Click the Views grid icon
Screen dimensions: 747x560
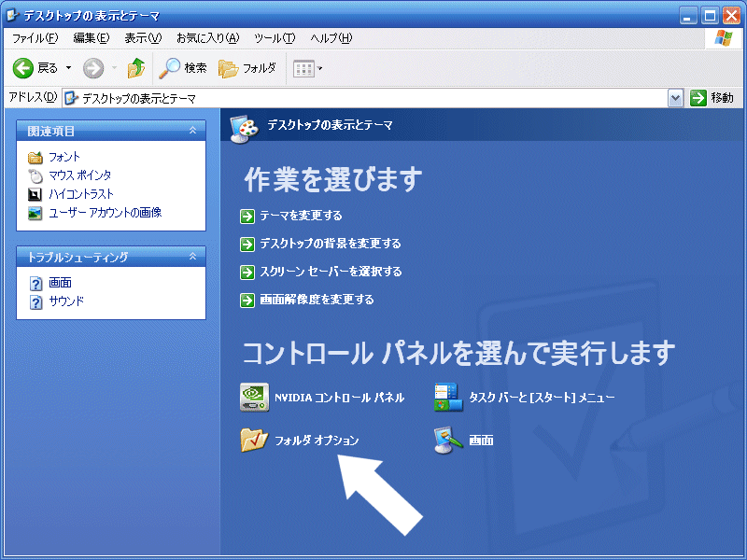pyautogui.click(x=303, y=68)
